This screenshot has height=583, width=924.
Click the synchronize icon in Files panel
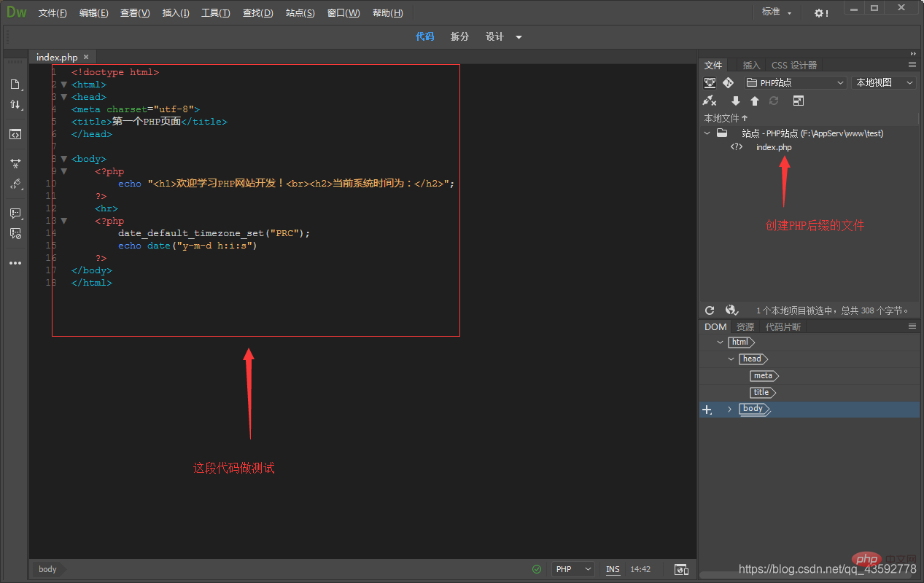point(774,101)
